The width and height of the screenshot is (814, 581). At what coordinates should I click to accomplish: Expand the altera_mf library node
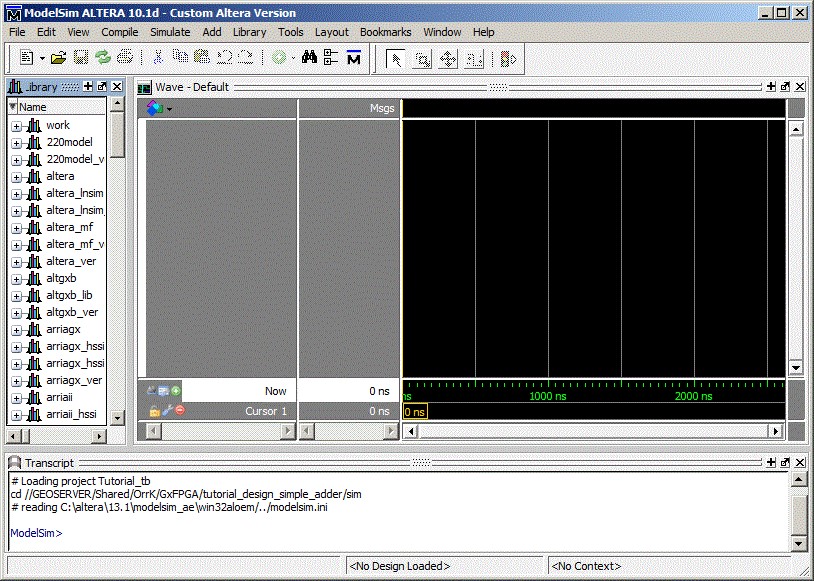coord(17,228)
